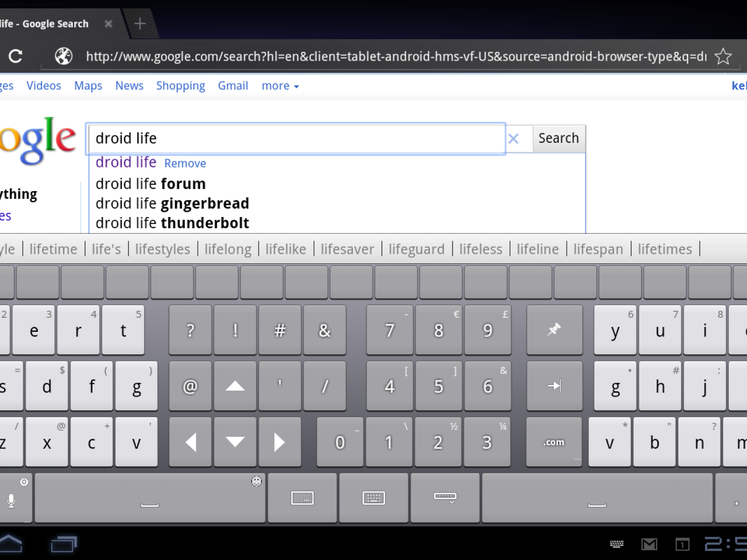Image resolution: width=747 pixels, height=560 pixels.
Task: Pick the "droid life forum" suggestion
Action: click(151, 184)
